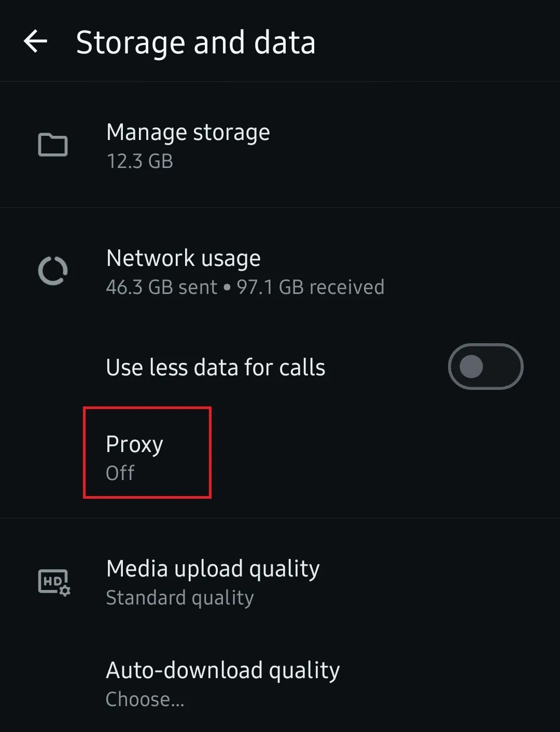This screenshot has height=732, width=560.
Task: Open Auto-download quality options
Action: click(222, 670)
